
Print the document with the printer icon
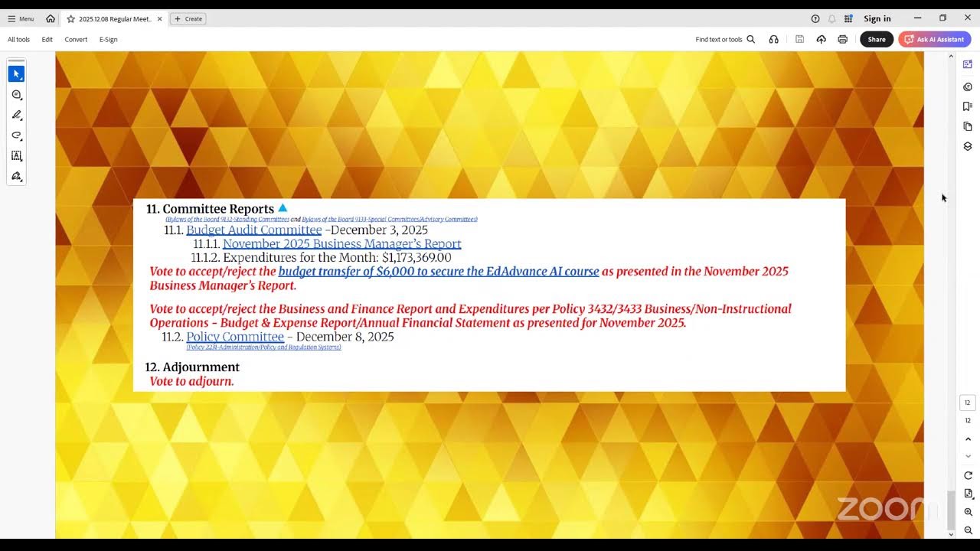[843, 39]
